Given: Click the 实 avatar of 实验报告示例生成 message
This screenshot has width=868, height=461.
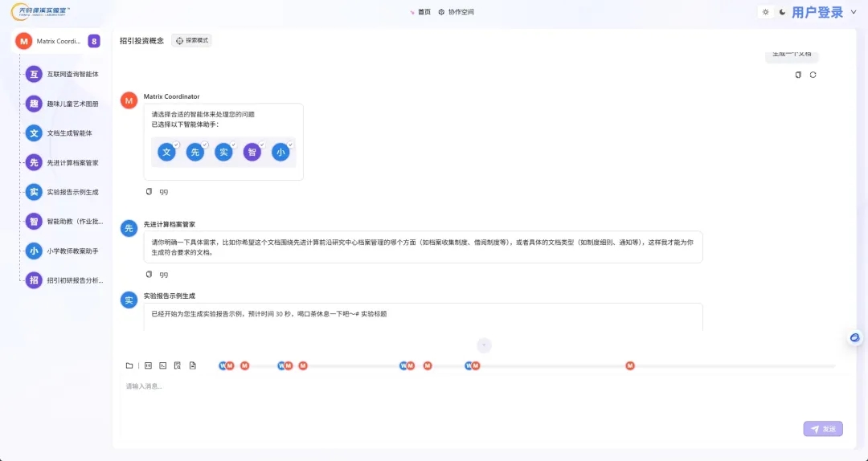Looking at the screenshot, I should pos(129,300).
